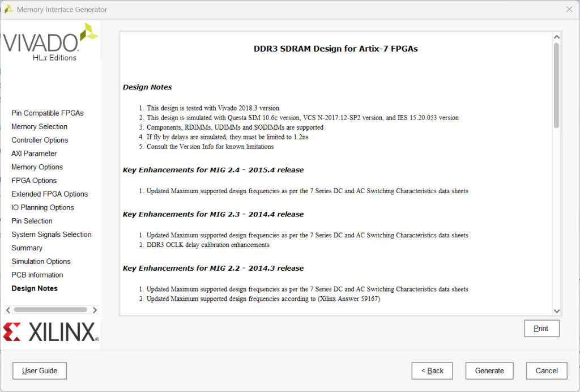Image resolution: width=580 pixels, height=392 pixels.
Task: Click 'Key Enhancements for MIG 2.4 - 2015.4 release'
Action: 213,170
